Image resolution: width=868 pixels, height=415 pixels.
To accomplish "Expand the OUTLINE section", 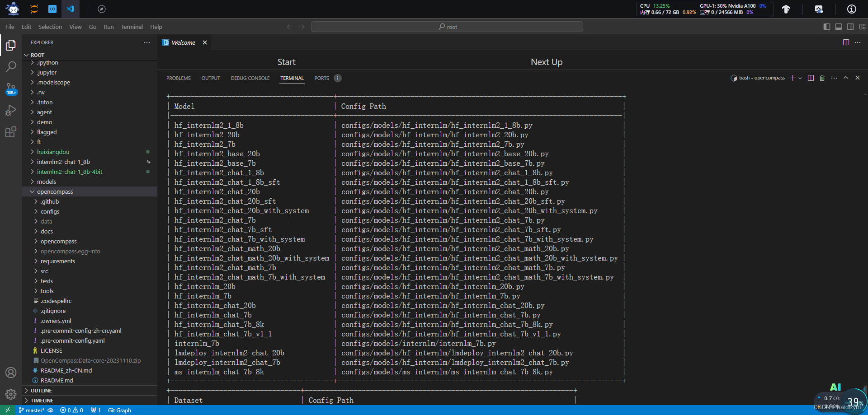I will [90, 391].
